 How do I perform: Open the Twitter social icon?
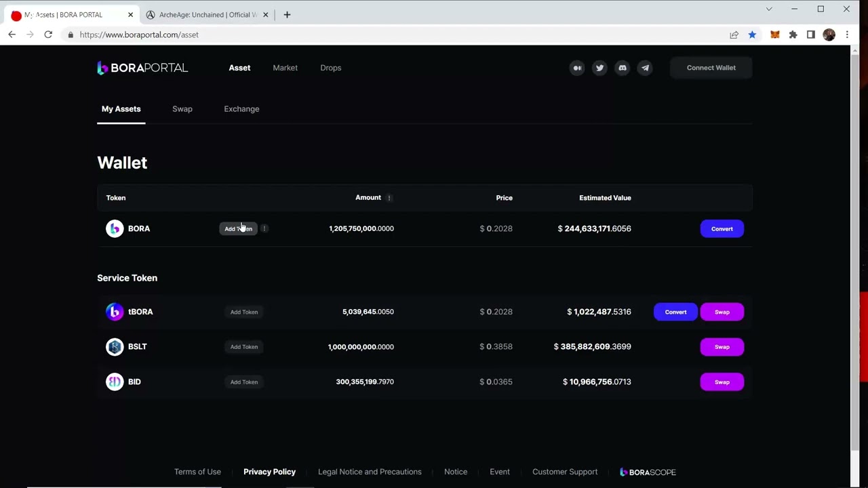click(x=599, y=68)
